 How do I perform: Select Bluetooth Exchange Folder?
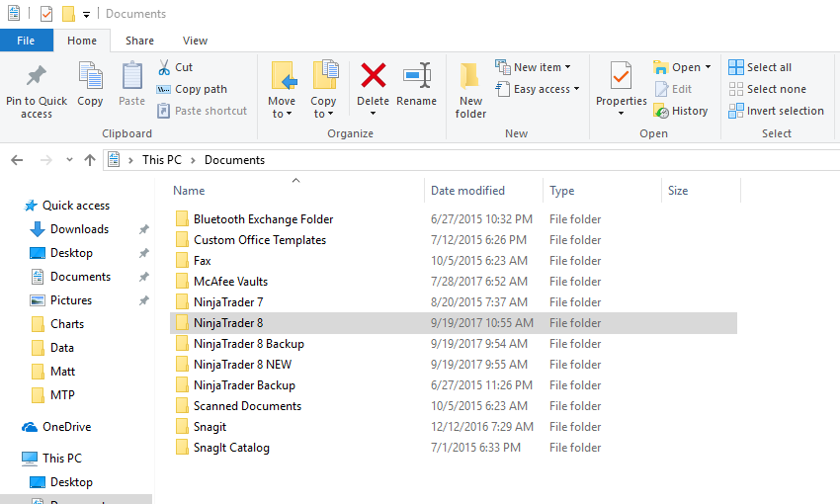(263, 219)
